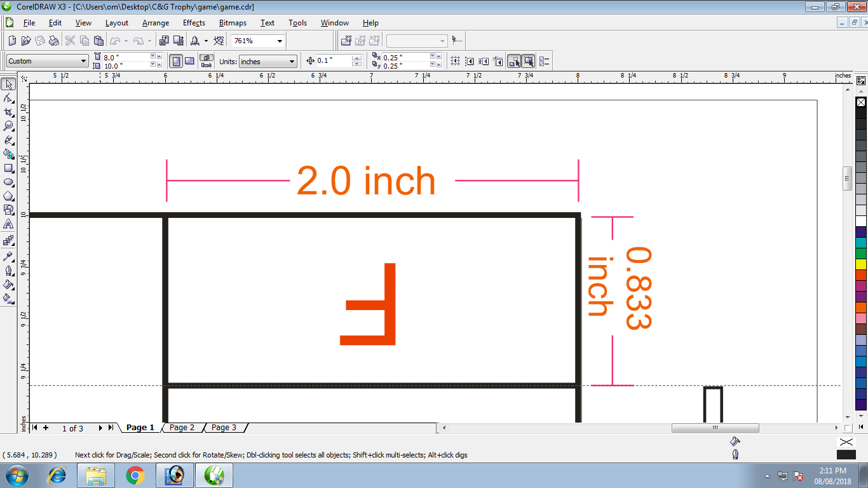Select Landscape page orientation
The width and height of the screenshot is (868, 488).
pos(189,61)
